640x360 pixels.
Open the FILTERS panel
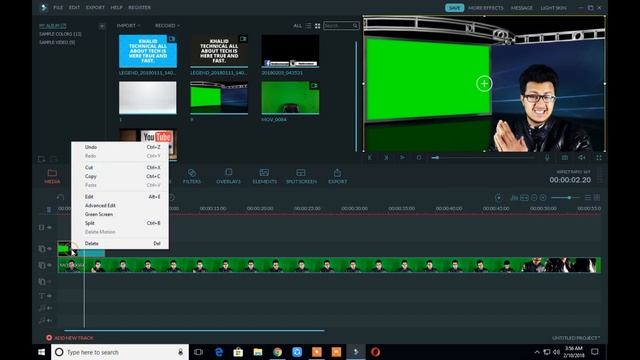(192, 176)
